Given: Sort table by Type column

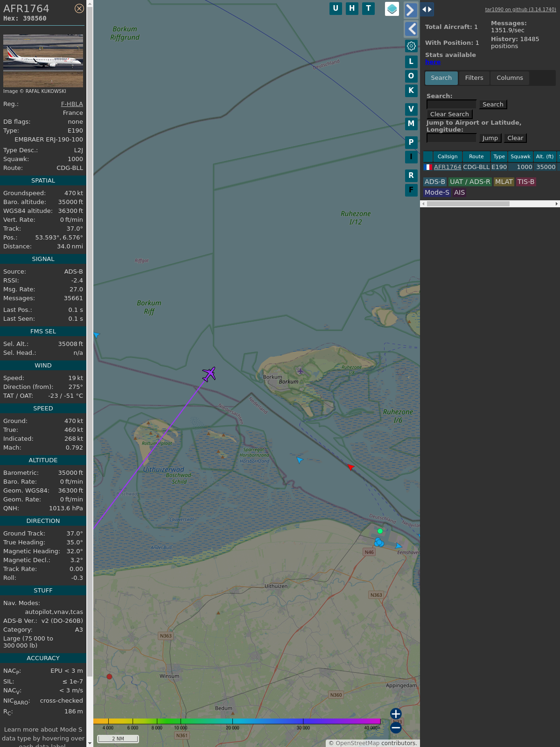Looking at the screenshot, I should (499, 157).
